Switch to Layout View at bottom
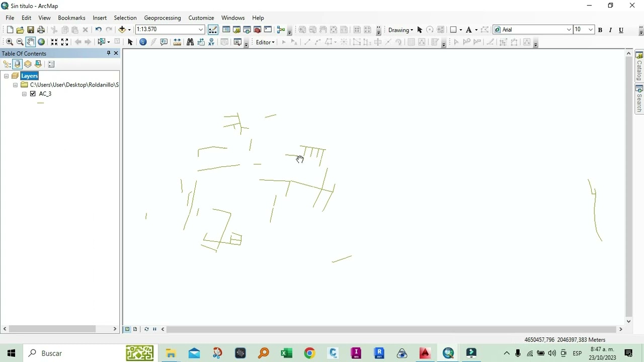 tap(135, 329)
